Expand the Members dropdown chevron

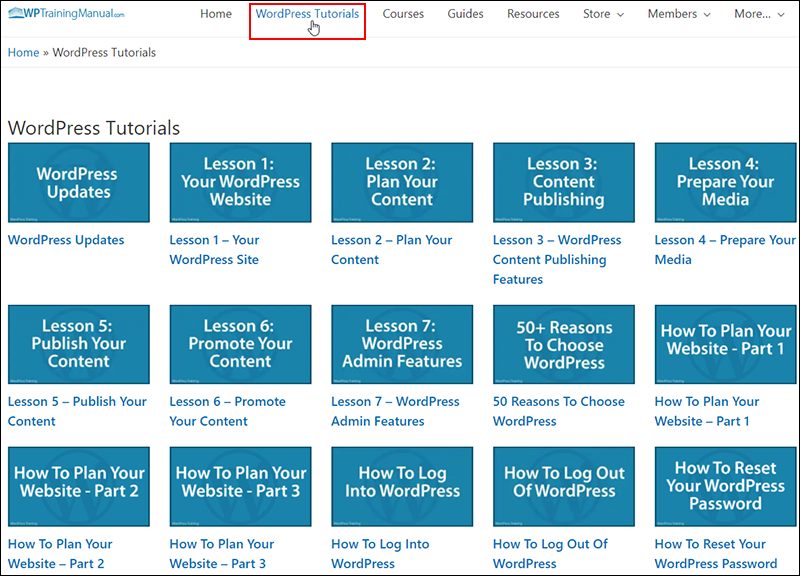coord(707,15)
